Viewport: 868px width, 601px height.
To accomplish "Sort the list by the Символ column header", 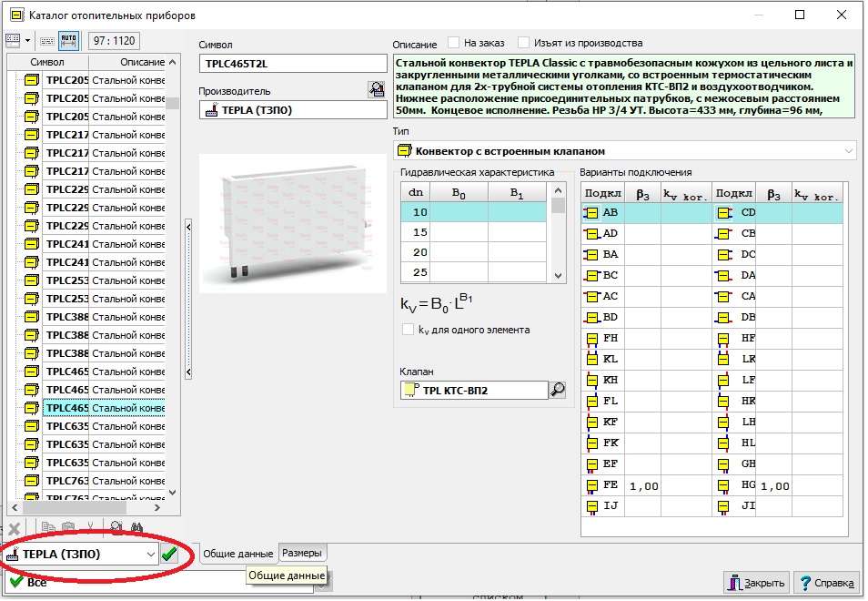I will pos(47,62).
